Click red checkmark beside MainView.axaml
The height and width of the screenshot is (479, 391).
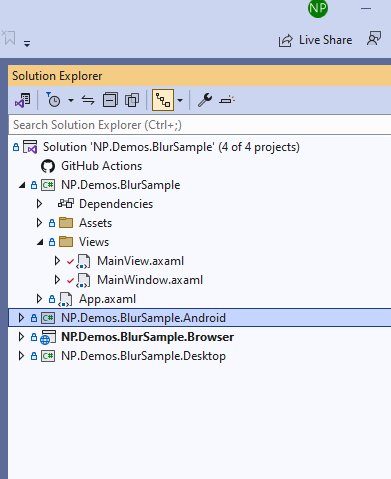[70, 262]
